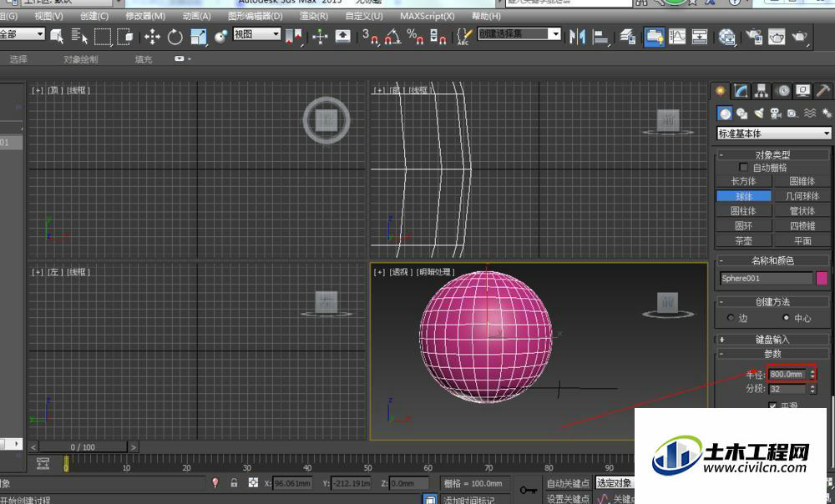
Task: Click the 长方体 box button
Action: click(743, 181)
